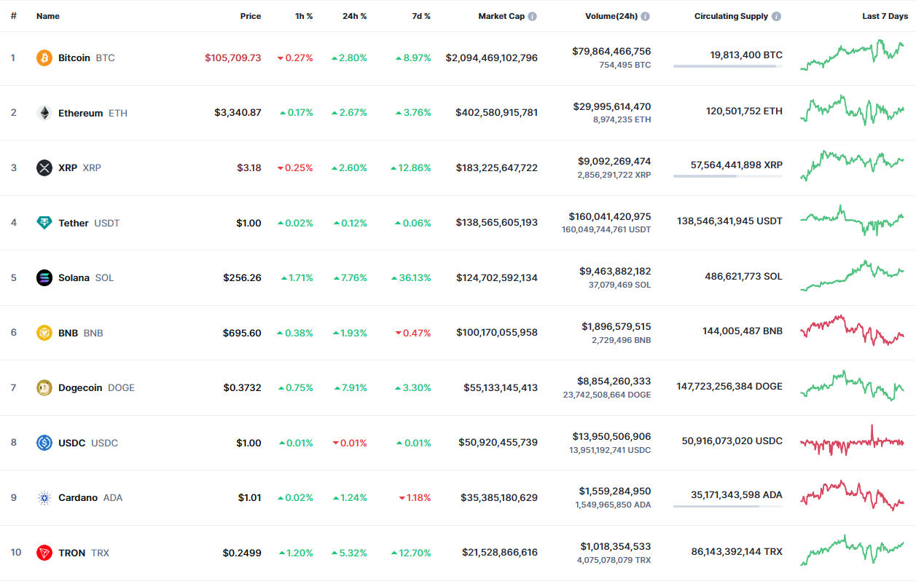This screenshot has width=924, height=584.
Task: Click Ethereum market cap $402,580,915,781
Action: coord(497,113)
